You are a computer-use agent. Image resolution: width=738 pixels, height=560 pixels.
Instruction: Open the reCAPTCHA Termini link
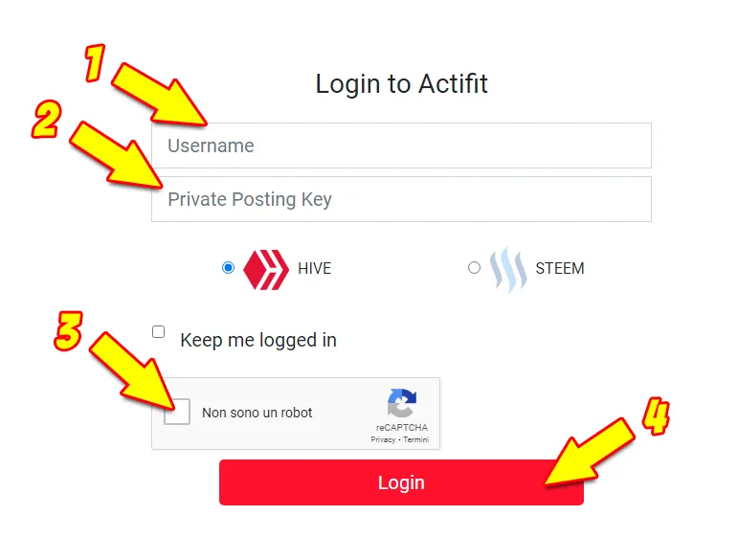[415, 439]
